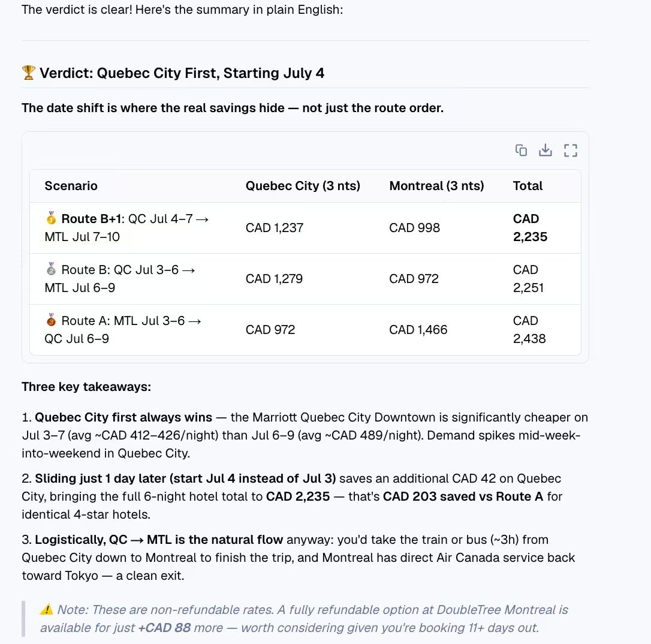This screenshot has height=644, width=651.
Task: Click the gold medal next to Route B+1
Action: click(x=51, y=218)
